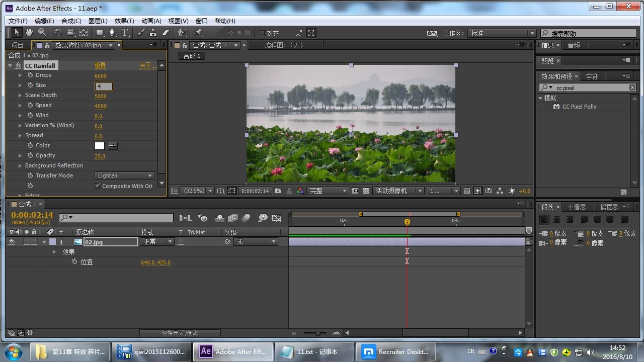Click timeline zoom slider

[318, 333]
